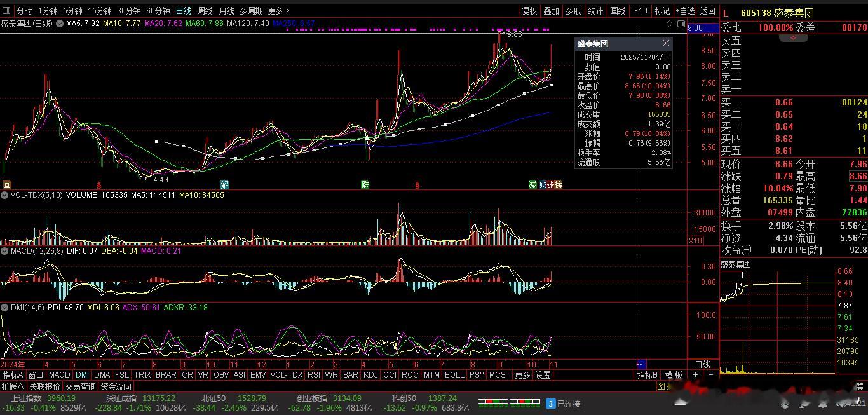This screenshot has height=415, width=868.
Task: Click the 跌 event marker on the chart
Action: [365, 185]
